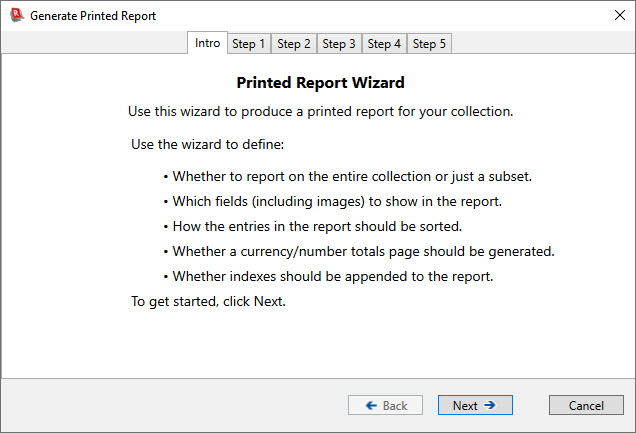Image resolution: width=636 pixels, height=433 pixels.
Task: Click the Generate Printed Report window title
Action: tap(93, 16)
